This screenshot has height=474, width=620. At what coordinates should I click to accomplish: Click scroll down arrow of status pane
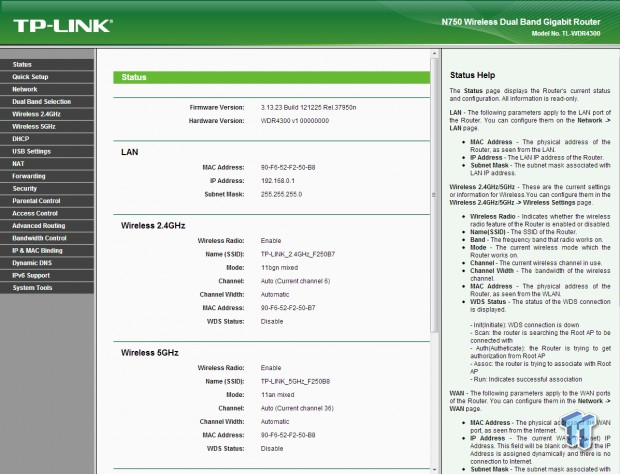(434, 470)
